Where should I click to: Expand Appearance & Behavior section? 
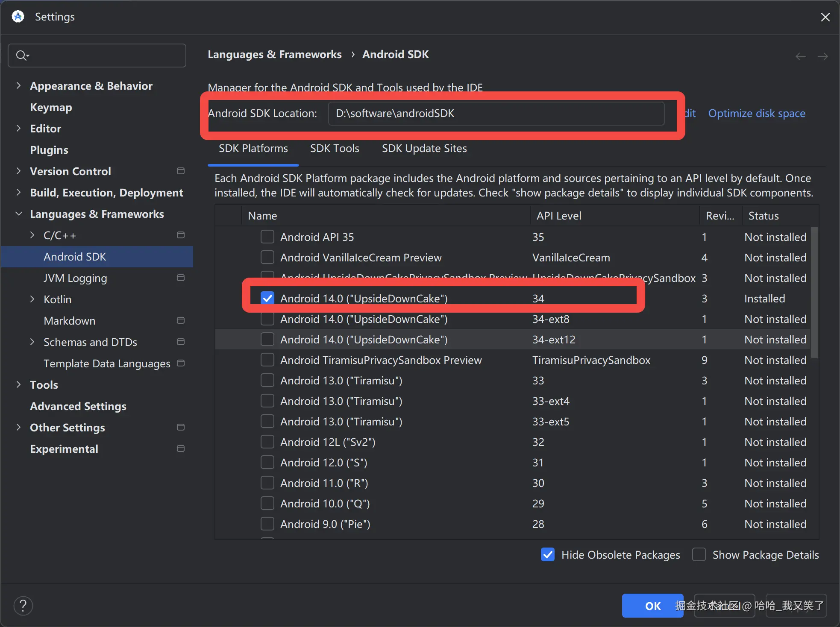click(18, 85)
